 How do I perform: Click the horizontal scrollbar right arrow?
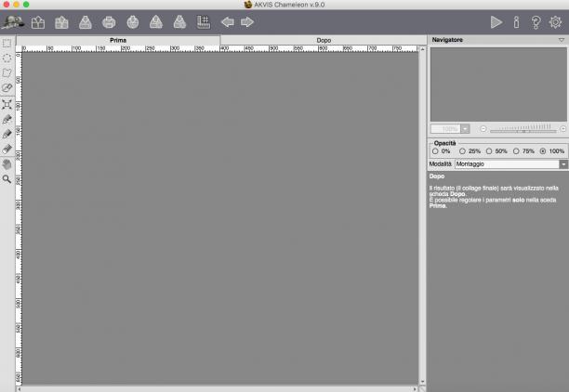[x=415, y=389]
